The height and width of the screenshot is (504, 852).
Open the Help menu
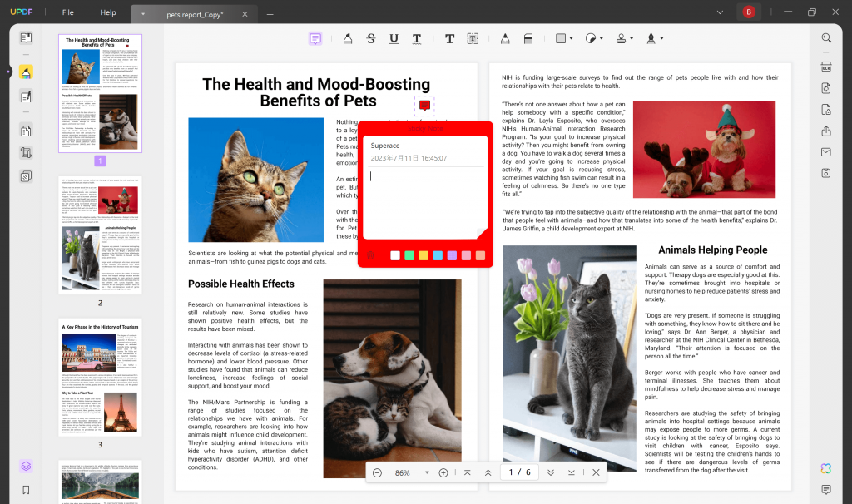[108, 12]
